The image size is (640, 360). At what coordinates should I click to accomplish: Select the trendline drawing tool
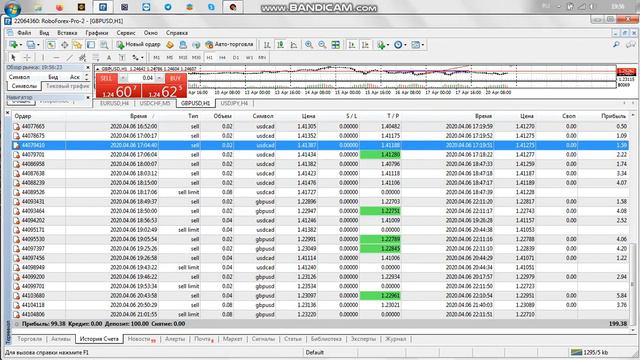70,58
